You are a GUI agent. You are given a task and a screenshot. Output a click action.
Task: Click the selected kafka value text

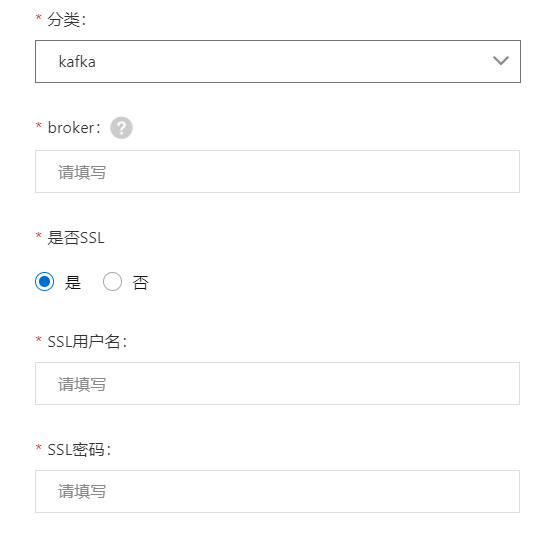77,62
